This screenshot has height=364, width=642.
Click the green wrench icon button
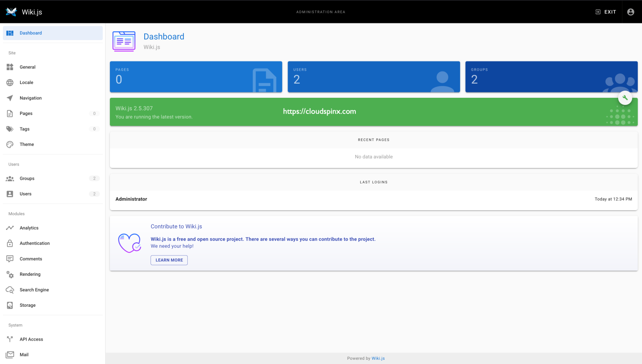coord(625,98)
